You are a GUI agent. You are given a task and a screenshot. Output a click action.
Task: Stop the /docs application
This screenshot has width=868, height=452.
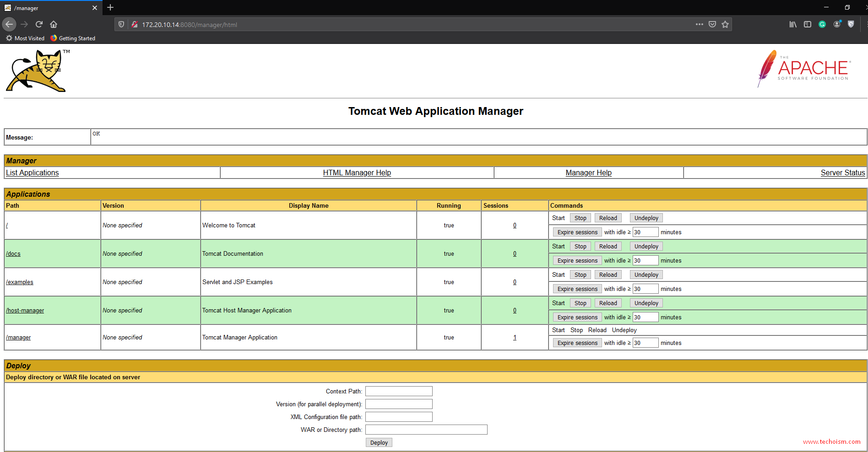pos(580,247)
